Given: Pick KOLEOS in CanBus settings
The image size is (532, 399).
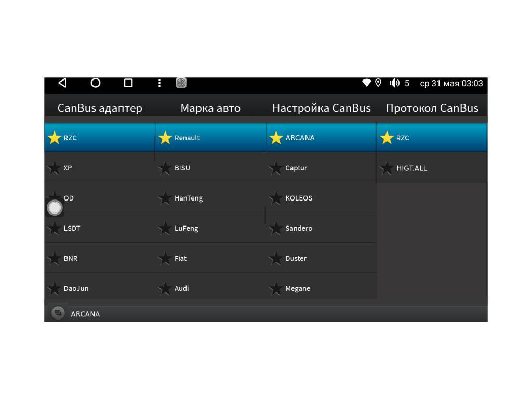Looking at the screenshot, I should [x=321, y=198].
